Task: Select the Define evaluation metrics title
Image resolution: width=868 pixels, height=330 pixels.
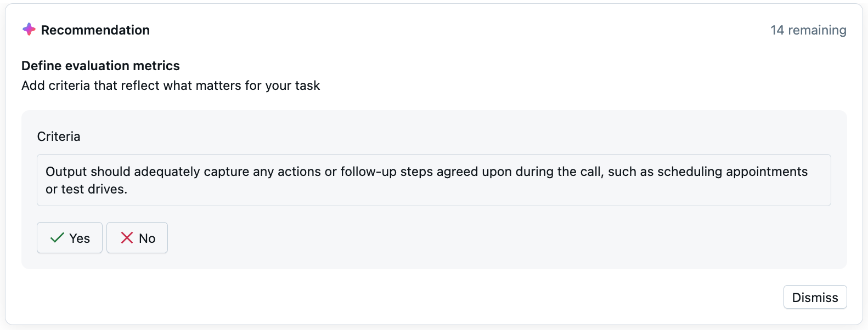Action: click(x=100, y=66)
